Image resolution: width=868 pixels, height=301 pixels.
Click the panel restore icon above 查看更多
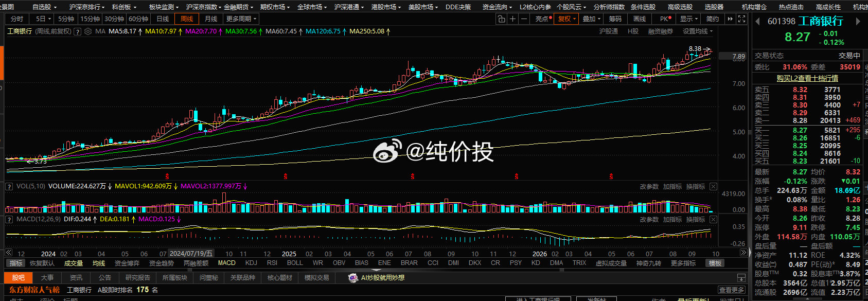pyautogui.click(x=741, y=278)
